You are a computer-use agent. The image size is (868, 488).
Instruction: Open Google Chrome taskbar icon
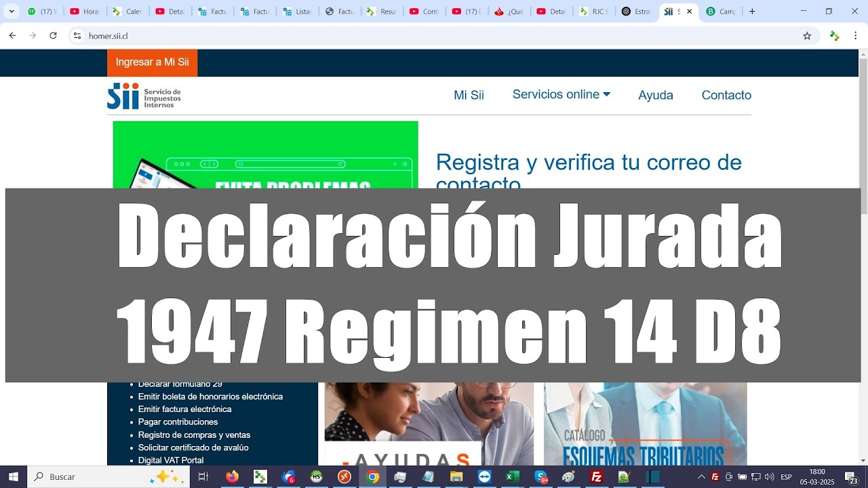tap(372, 477)
